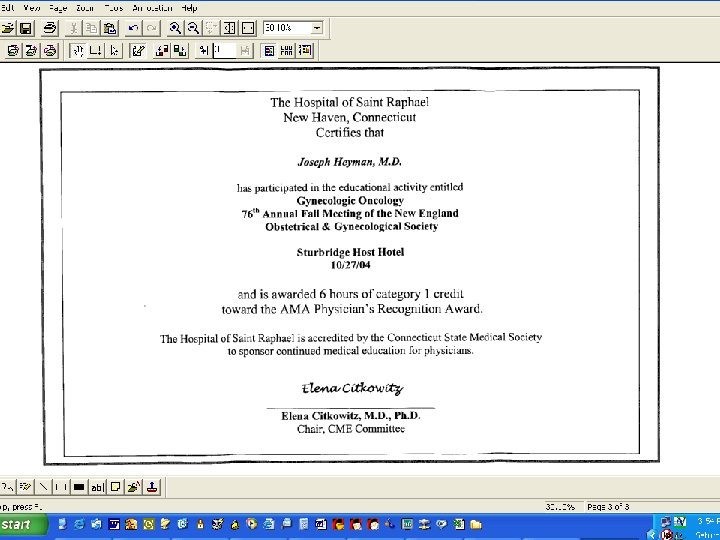Viewport: 720px width, 540px height.
Task: Click the 'Chair, CME Committee' text
Action: [351, 429]
